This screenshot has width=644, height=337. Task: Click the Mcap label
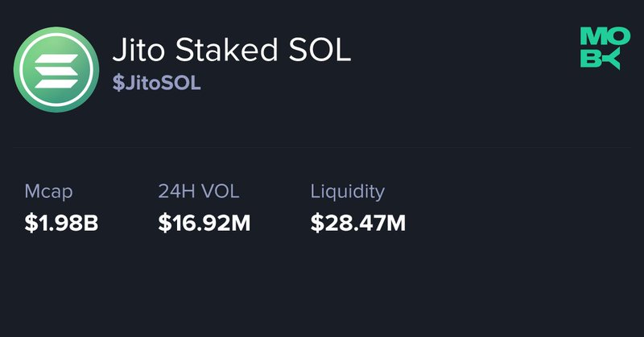(x=48, y=191)
